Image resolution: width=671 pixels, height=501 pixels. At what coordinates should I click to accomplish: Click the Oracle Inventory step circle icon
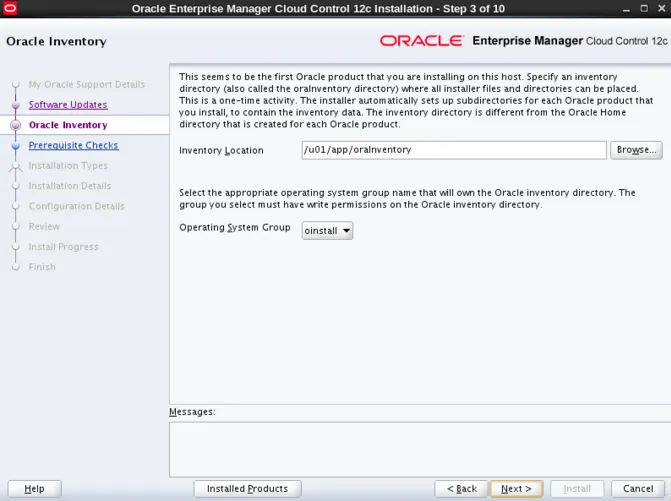pyautogui.click(x=16, y=125)
